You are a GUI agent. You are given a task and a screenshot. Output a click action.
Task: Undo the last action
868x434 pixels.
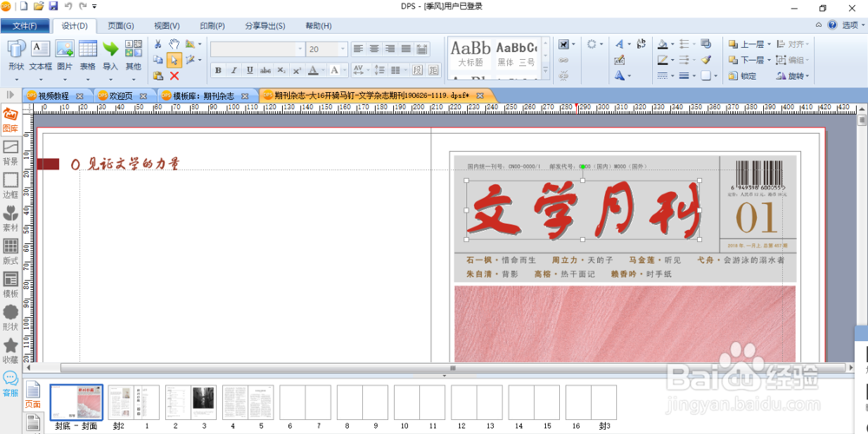click(x=69, y=6)
